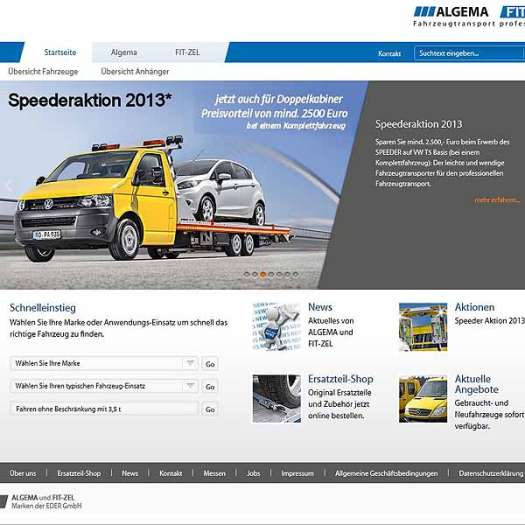
Task: Select the Startseite tab
Action: 60,52
